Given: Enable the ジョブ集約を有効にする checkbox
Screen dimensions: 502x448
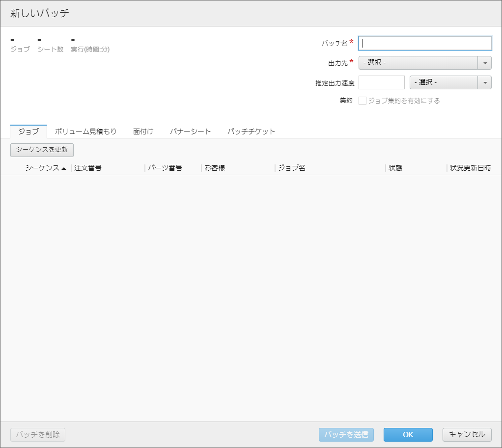Looking at the screenshot, I should point(363,101).
